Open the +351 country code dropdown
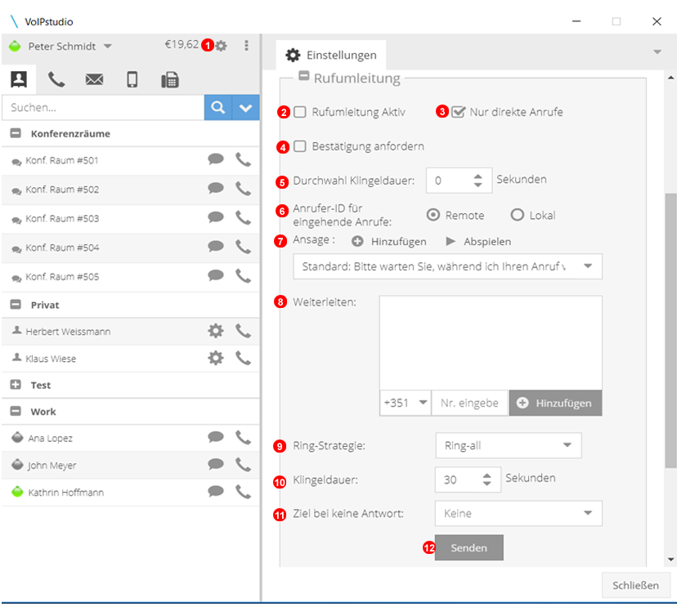Image resolution: width=677 pixels, height=616 pixels. coord(405,403)
